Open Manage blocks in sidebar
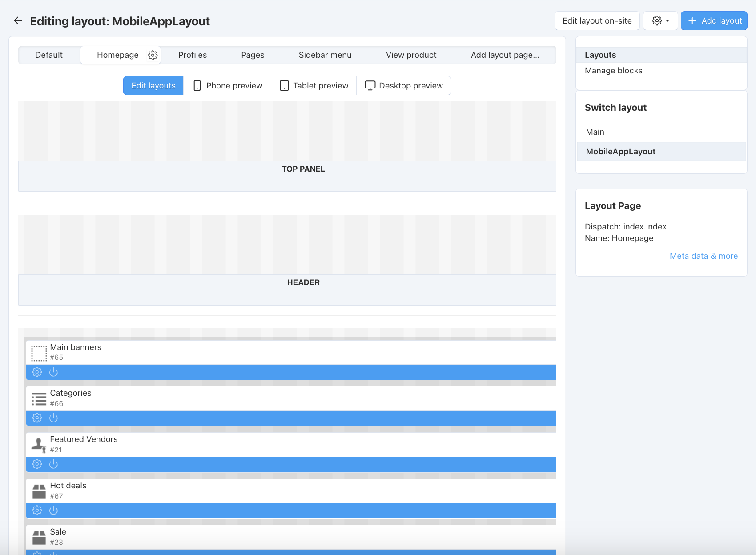 (x=613, y=71)
